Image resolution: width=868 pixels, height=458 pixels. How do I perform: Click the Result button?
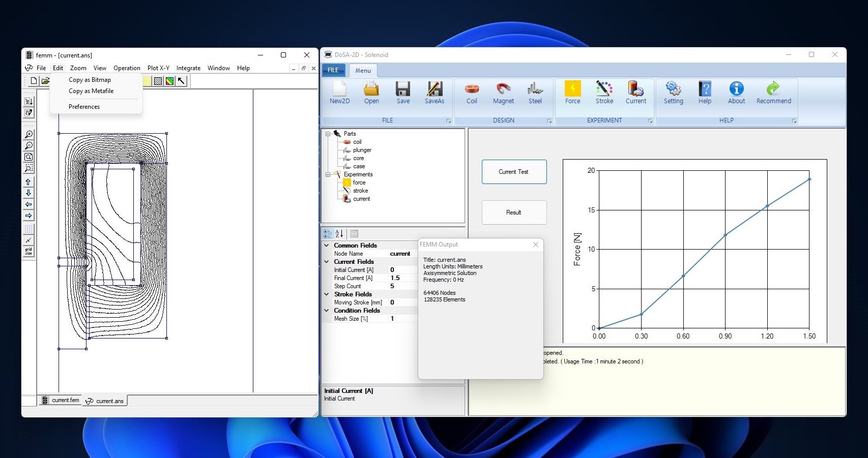(x=514, y=212)
